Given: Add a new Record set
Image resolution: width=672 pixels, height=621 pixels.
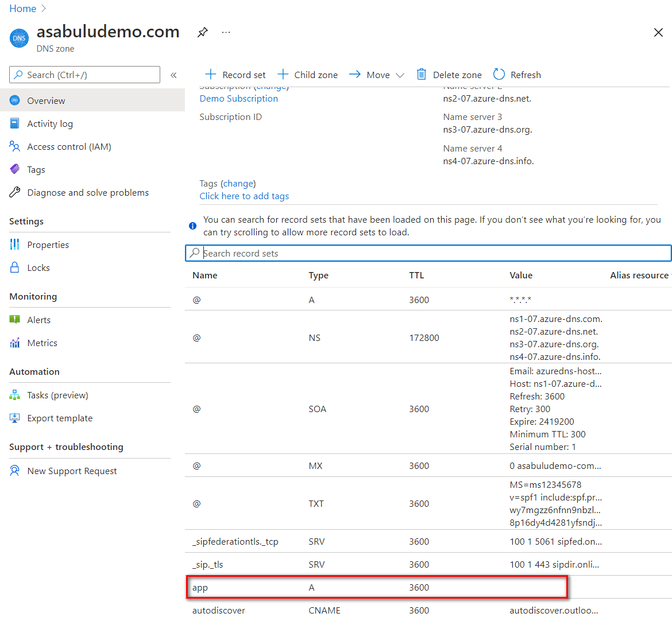Looking at the screenshot, I should (235, 75).
